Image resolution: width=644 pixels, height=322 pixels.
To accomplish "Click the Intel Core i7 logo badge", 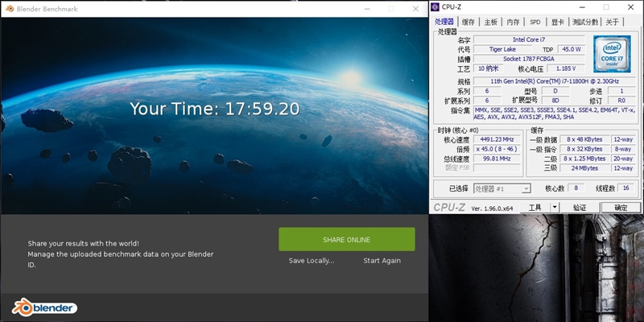I will point(612,53).
